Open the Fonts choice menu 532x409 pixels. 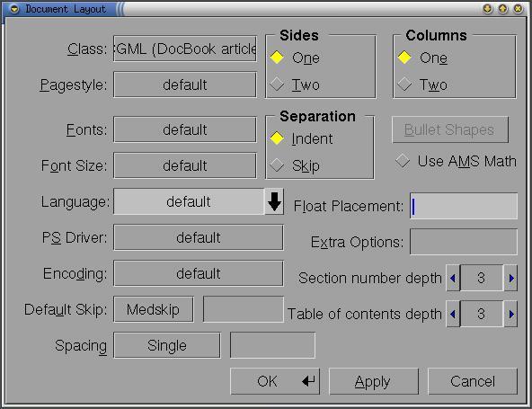tap(185, 129)
